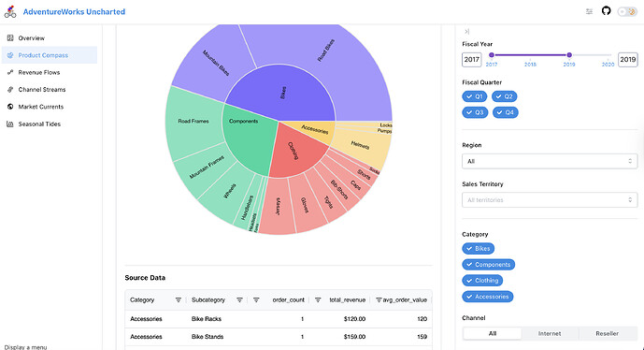Click the AdventureWorks Uncharted title link
The height and width of the screenshot is (350, 644).
pyautogui.click(x=74, y=12)
